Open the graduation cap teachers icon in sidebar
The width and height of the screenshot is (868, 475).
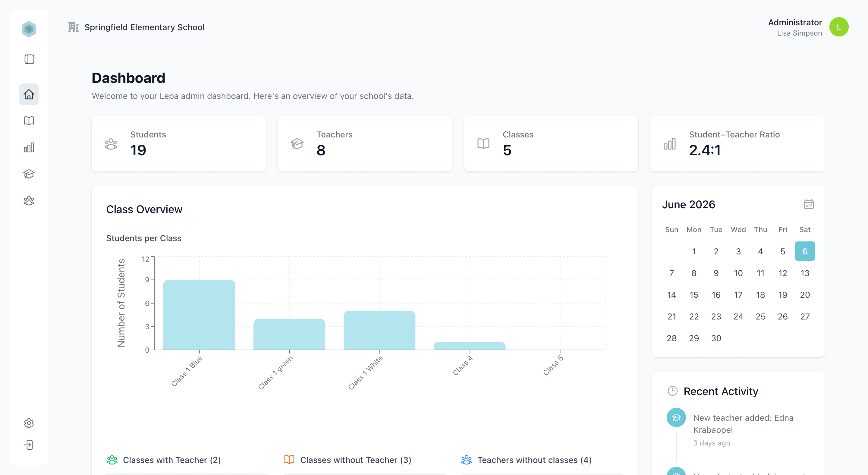29,174
